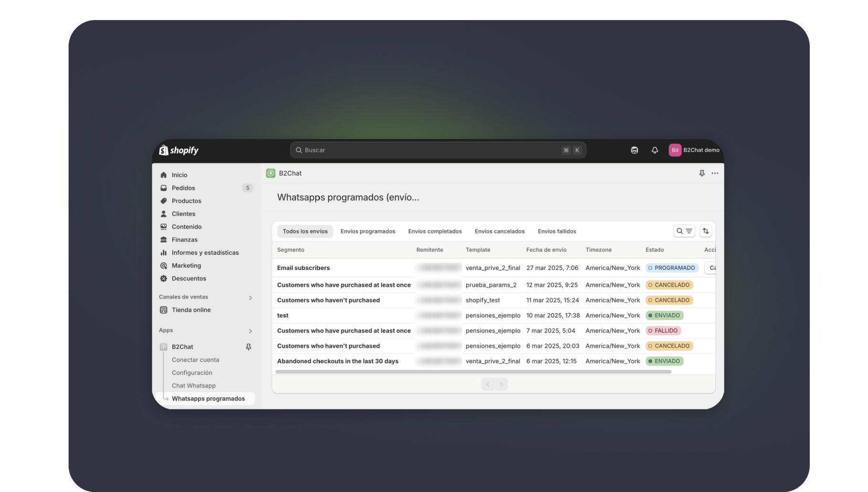Open the B2Chat demo account menu

pyautogui.click(x=694, y=150)
